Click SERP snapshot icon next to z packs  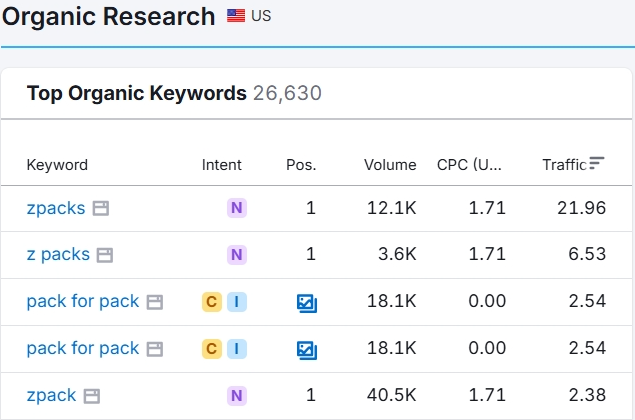[x=105, y=255]
